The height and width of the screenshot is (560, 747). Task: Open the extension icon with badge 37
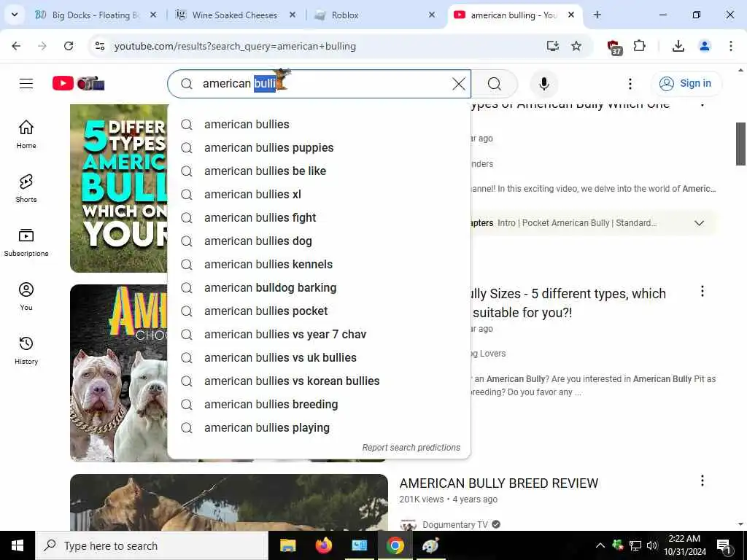click(614, 47)
